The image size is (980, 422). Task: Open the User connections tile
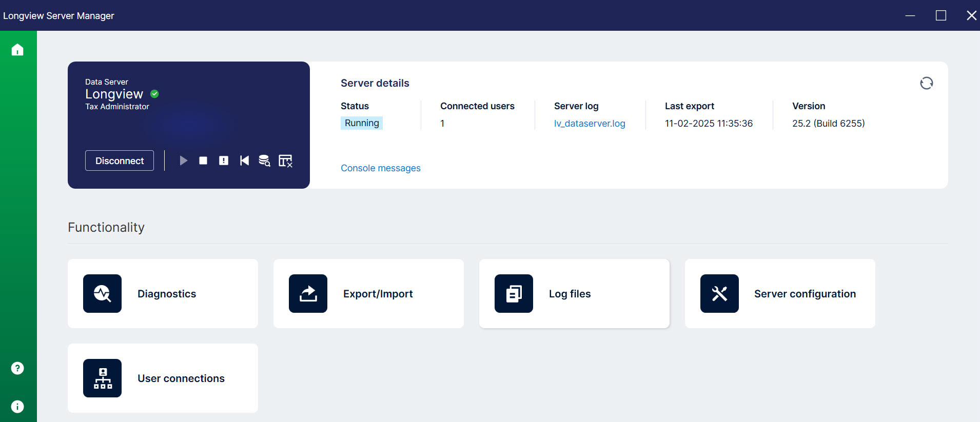pos(163,378)
